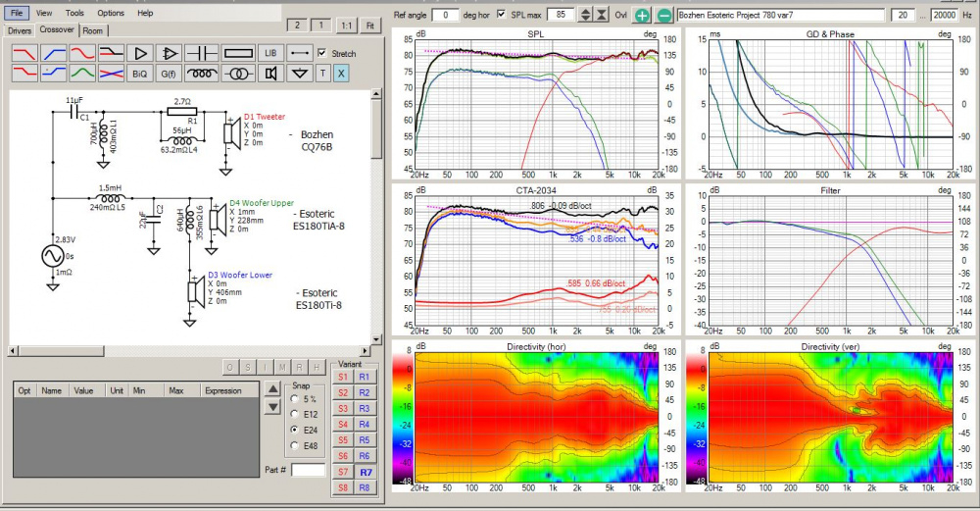Click the up arrow beside the parts table
980x511 pixels.
point(272,389)
